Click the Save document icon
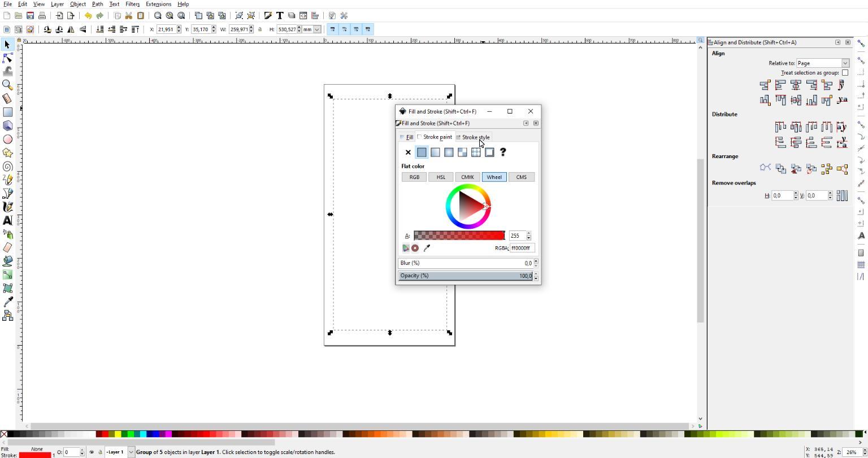The image size is (868, 458). coord(30,16)
